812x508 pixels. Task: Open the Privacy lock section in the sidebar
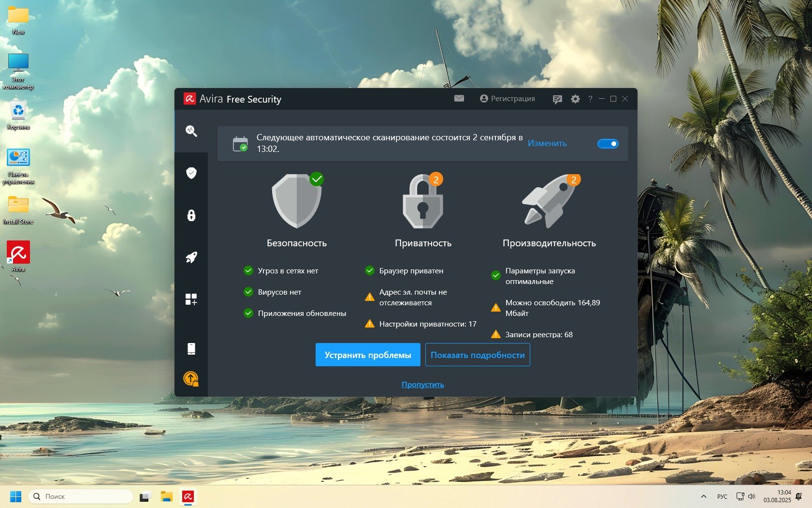(x=191, y=215)
